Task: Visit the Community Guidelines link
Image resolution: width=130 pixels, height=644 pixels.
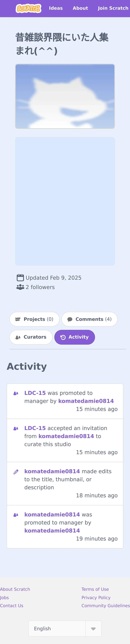Action: click(x=106, y=605)
